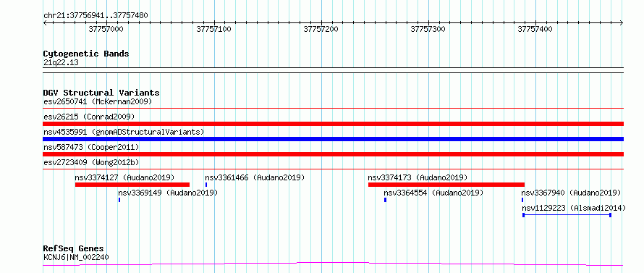Select the small blue nsv3361466 marker
This screenshot has width=644, height=273.
pyautogui.click(x=206, y=185)
